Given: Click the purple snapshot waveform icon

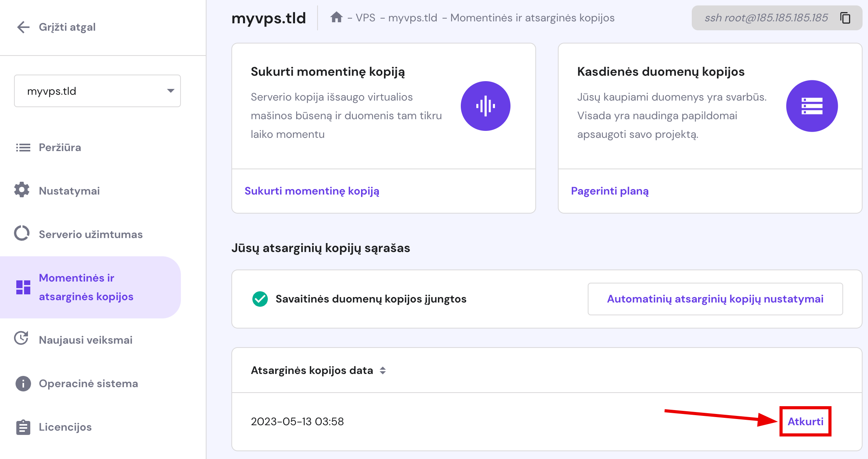Looking at the screenshot, I should tap(485, 106).
